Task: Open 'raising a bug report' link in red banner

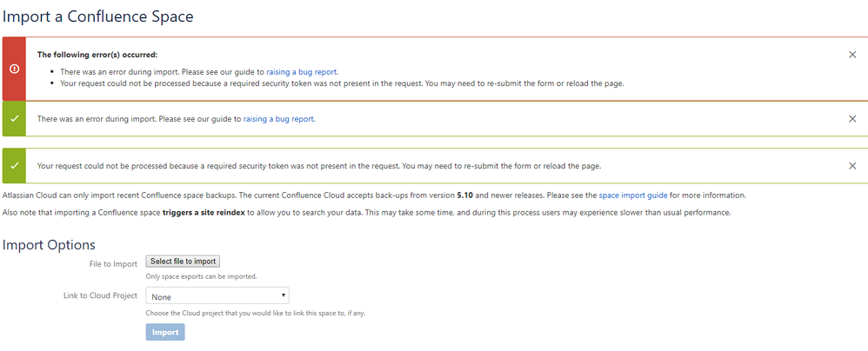Action: [302, 71]
